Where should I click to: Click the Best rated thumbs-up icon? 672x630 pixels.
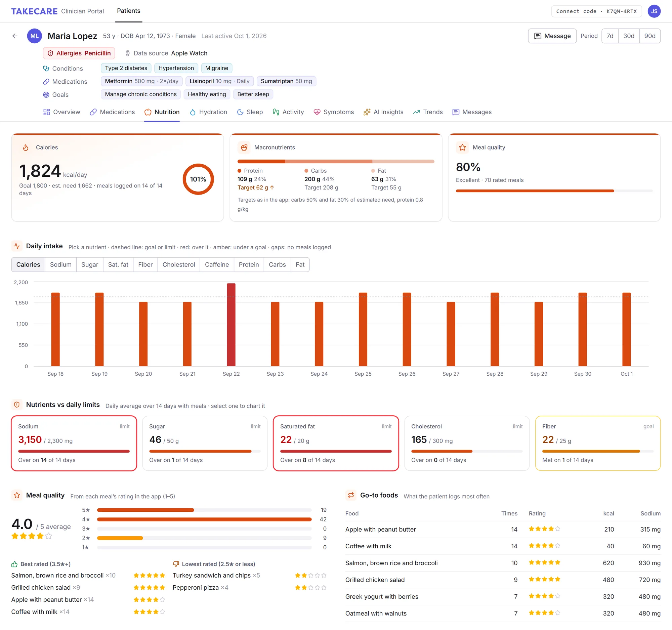pos(14,564)
